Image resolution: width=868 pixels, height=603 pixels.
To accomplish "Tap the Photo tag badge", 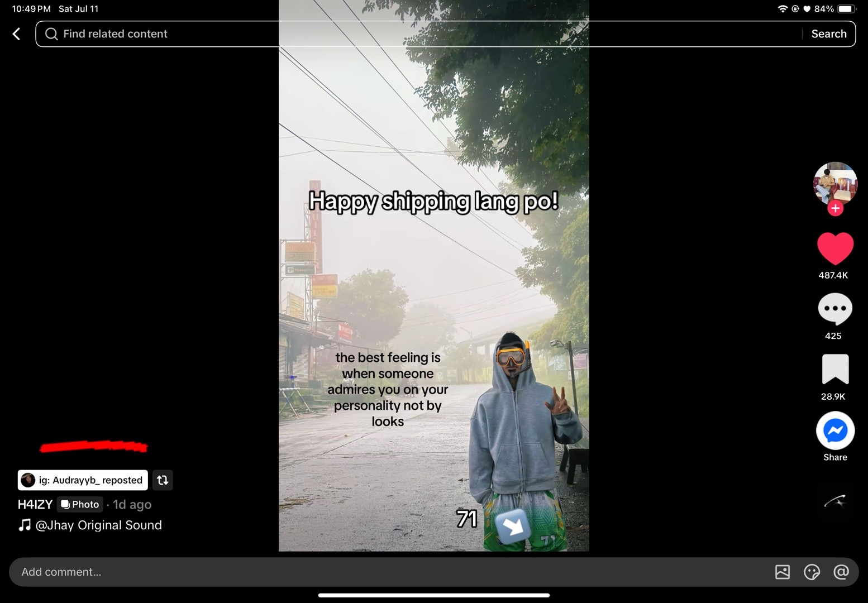I will click(80, 505).
